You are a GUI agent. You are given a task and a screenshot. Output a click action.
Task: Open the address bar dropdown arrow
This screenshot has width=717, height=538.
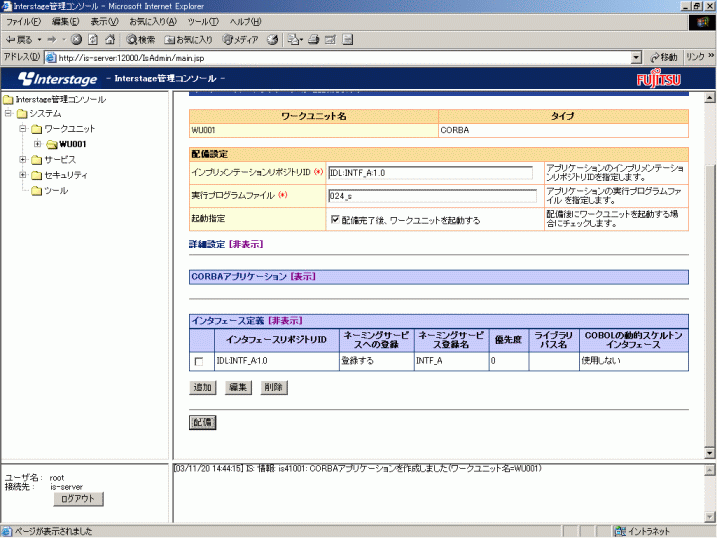636,58
